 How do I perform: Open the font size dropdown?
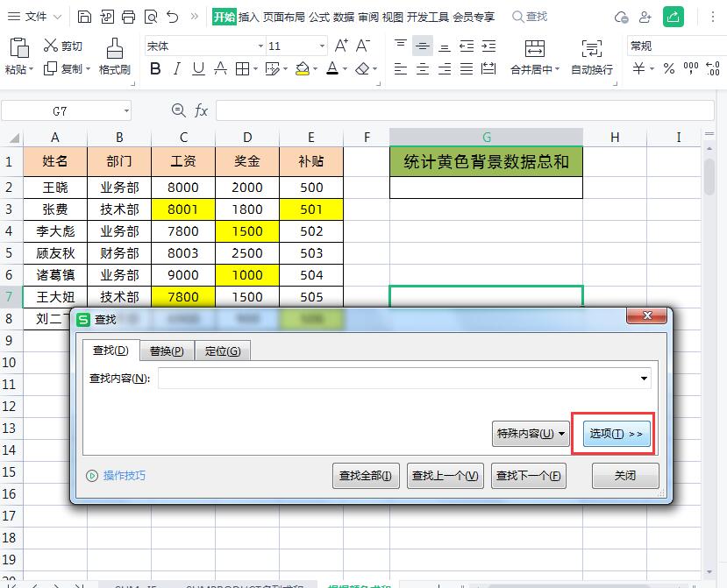[x=322, y=46]
